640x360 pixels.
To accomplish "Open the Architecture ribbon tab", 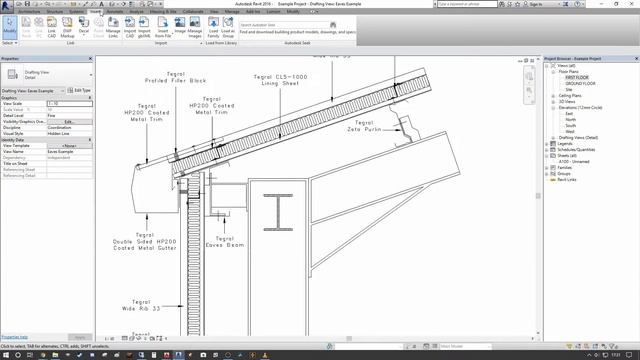I will click(x=29, y=12).
